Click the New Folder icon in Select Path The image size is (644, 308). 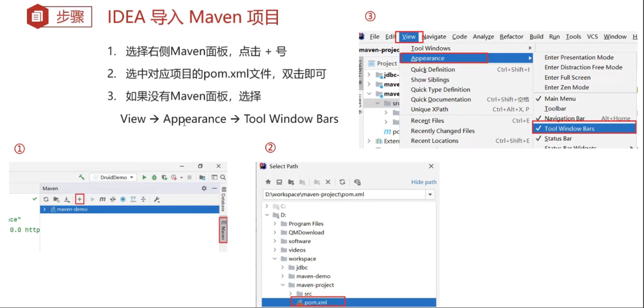[316, 182]
